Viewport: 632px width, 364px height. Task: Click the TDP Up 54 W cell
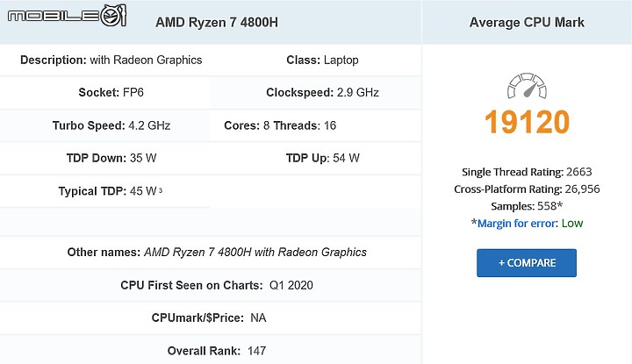pyautogui.click(x=316, y=158)
